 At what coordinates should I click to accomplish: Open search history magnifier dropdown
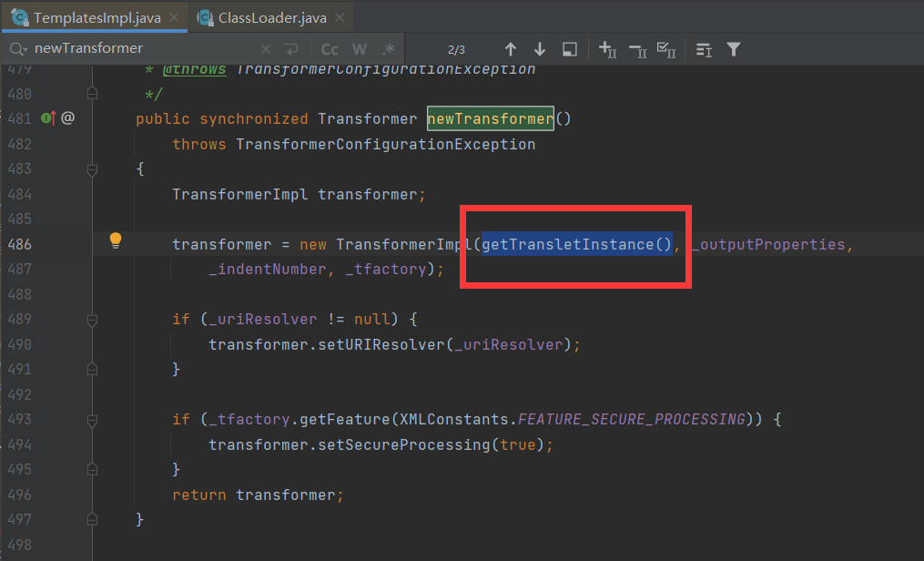18,49
